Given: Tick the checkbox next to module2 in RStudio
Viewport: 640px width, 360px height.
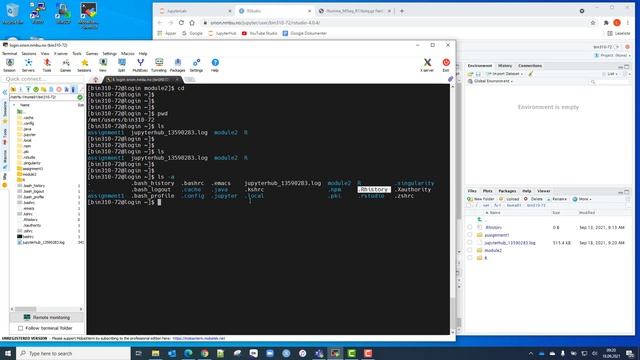Looking at the screenshot, I should tap(470, 250).
